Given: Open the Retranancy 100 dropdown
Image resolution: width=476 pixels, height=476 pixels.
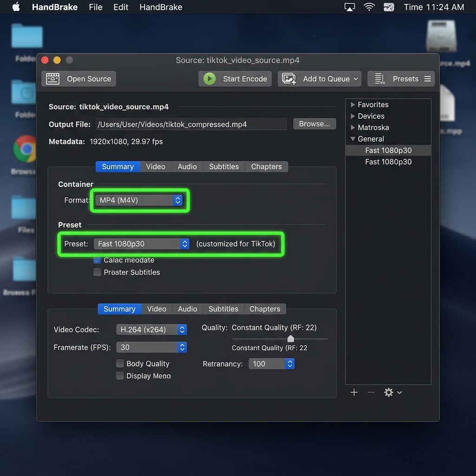Looking at the screenshot, I should pyautogui.click(x=271, y=364).
